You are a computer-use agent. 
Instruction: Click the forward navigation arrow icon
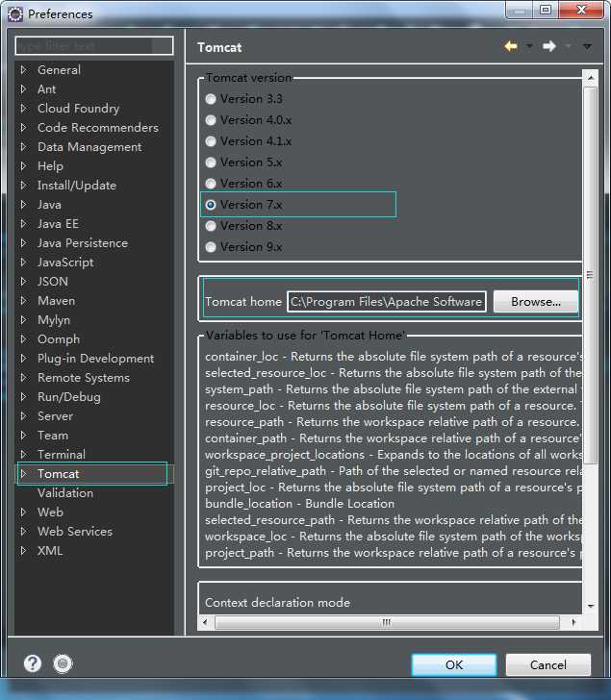pos(548,46)
